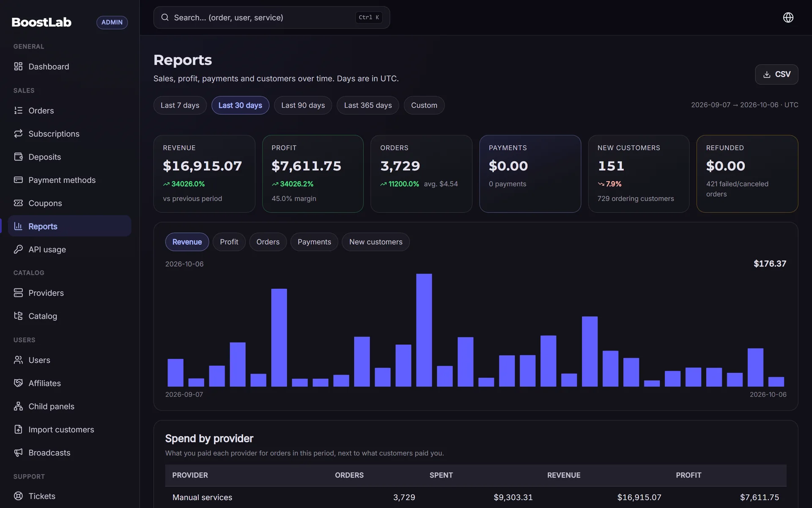Click the Affiliates handshake icon
812x508 pixels.
18,383
